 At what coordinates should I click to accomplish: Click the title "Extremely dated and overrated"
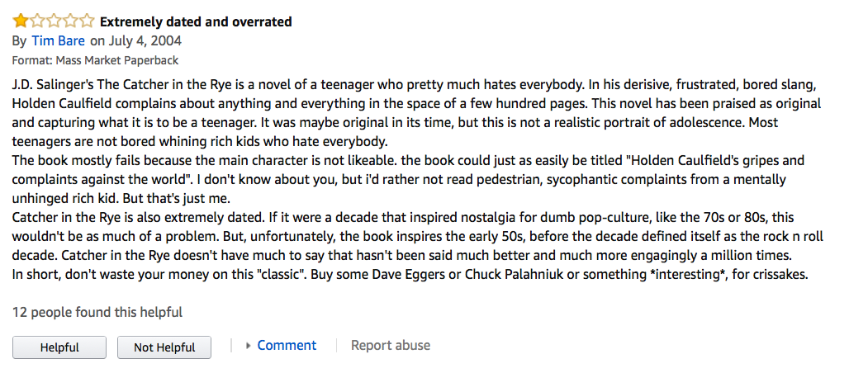tap(196, 22)
